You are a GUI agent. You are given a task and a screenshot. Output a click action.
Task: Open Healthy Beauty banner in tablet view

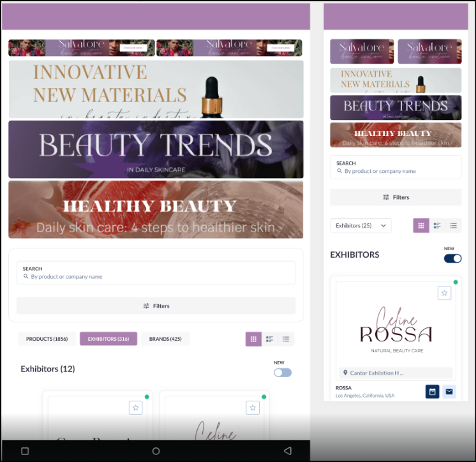(156, 209)
